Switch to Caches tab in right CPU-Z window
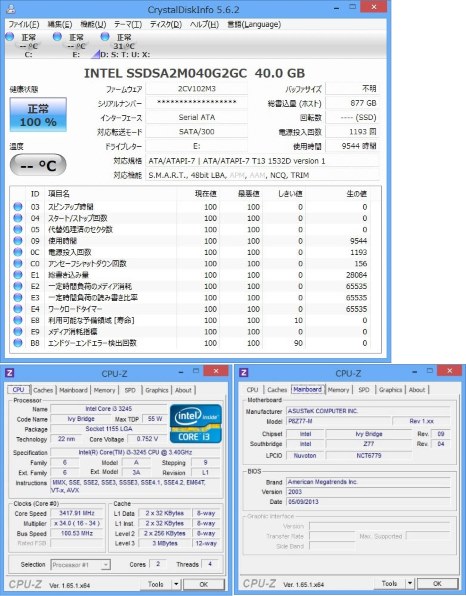This screenshot has height=596, width=466. pos(277,390)
